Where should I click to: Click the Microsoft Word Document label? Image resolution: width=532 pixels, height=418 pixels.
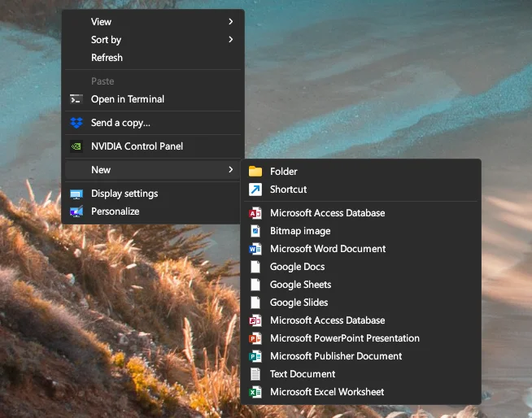coord(328,249)
